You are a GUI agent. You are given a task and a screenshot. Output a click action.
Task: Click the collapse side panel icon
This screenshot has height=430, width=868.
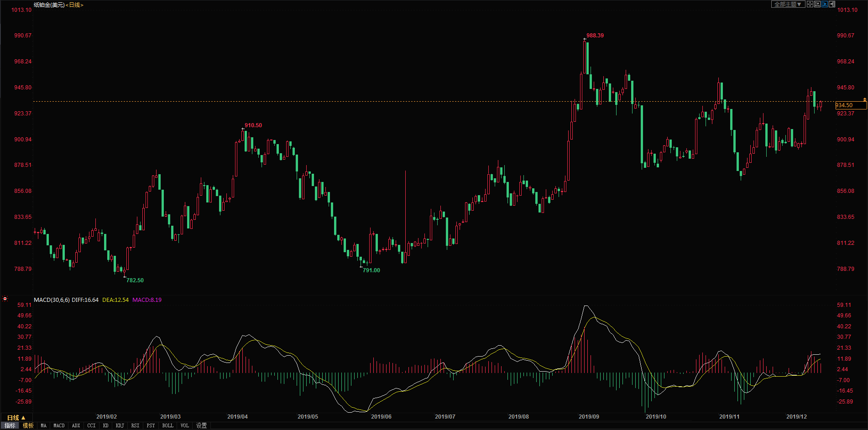(x=832, y=4)
